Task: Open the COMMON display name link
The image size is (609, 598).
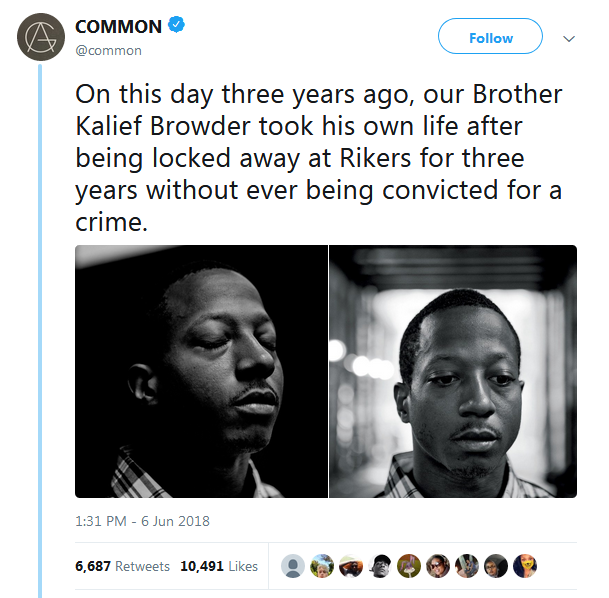Action: (x=118, y=26)
